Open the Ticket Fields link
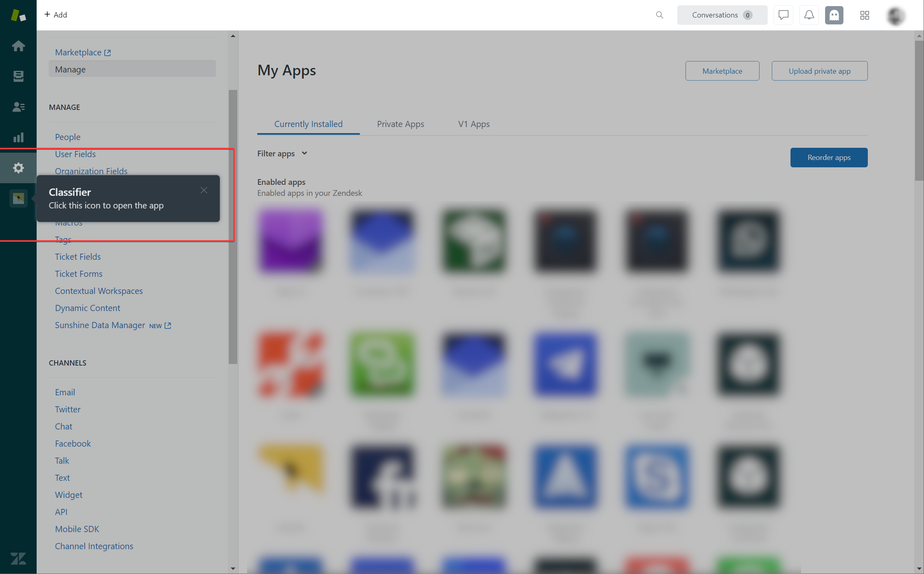 (x=78, y=256)
